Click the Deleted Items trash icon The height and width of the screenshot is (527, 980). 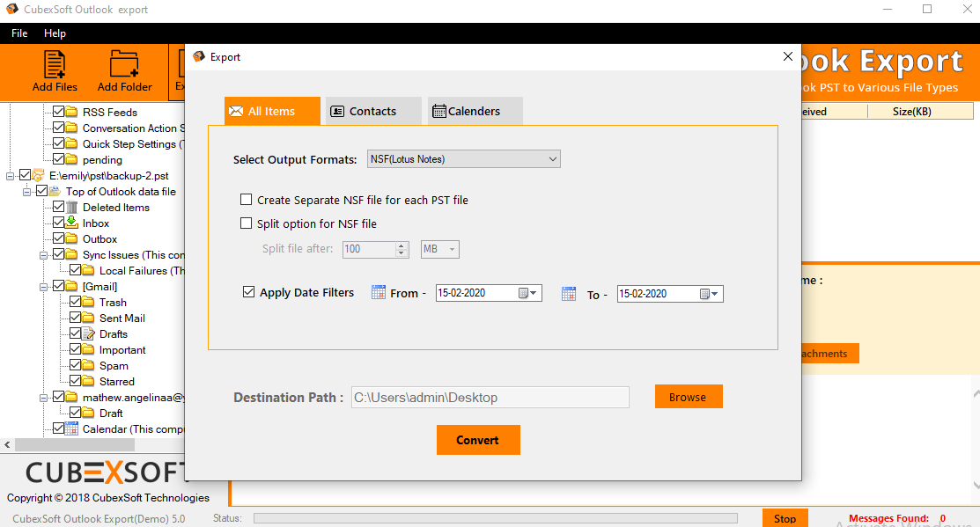(x=72, y=208)
